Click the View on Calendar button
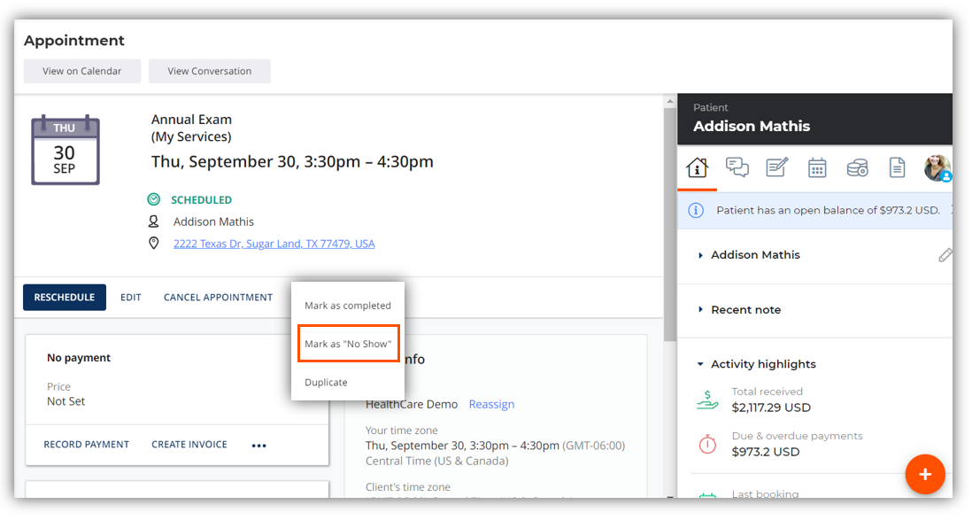Screen dimensions: 980x528 81,72
